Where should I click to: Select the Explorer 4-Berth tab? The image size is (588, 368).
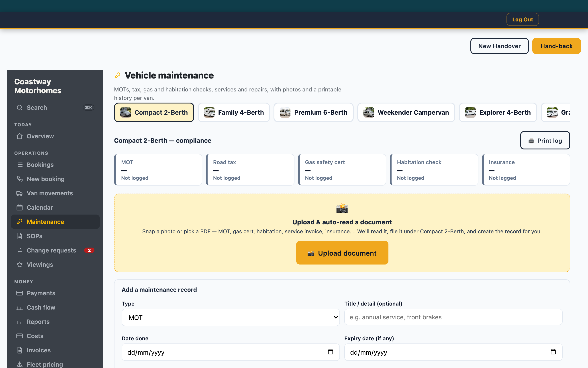pyautogui.click(x=498, y=112)
